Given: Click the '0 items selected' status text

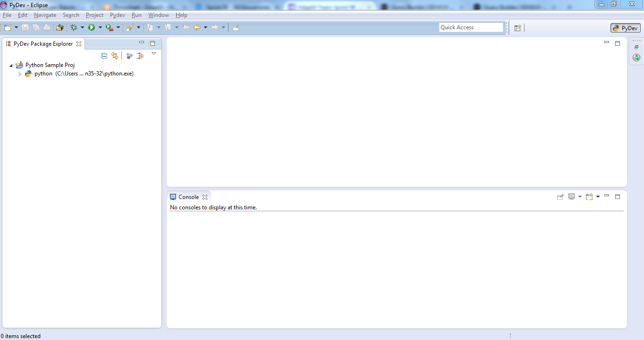Looking at the screenshot, I should (21, 336).
